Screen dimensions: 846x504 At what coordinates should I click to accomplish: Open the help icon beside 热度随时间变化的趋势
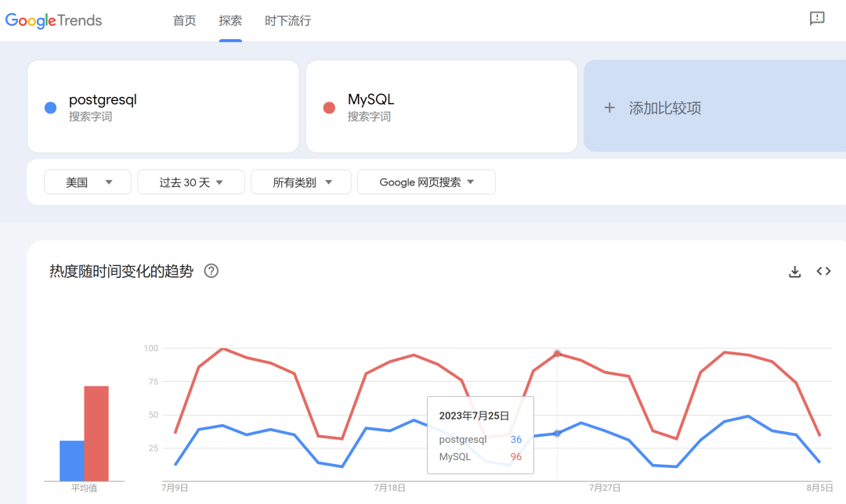(x=211, y=271)
